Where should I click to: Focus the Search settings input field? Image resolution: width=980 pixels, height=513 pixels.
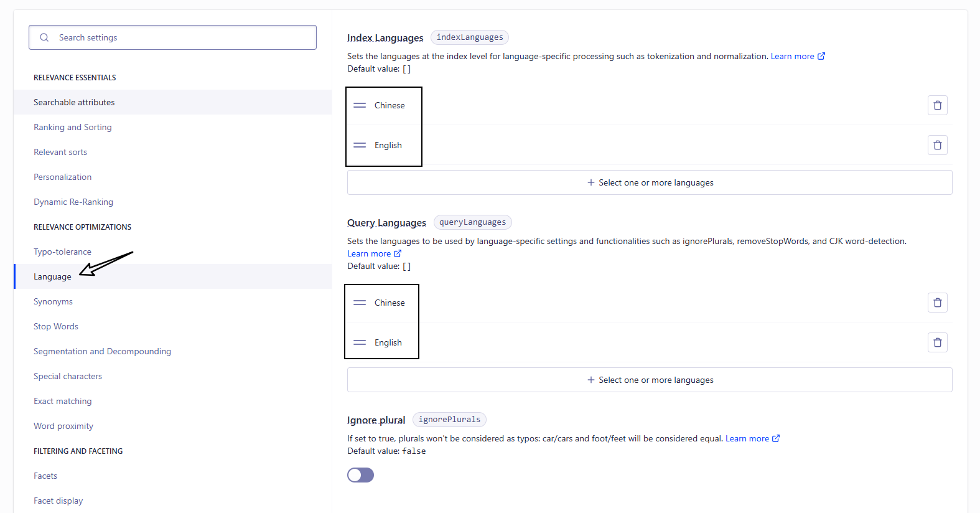pos(172,37)
